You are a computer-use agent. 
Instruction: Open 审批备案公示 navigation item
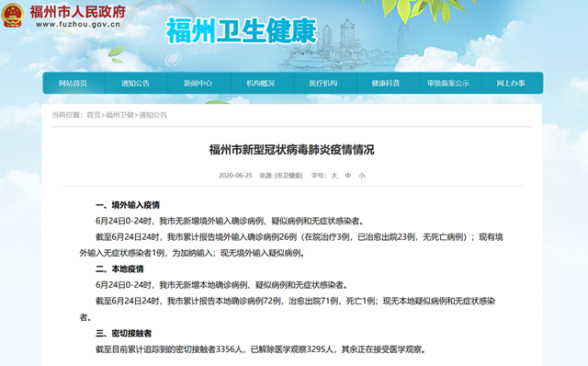448,84
